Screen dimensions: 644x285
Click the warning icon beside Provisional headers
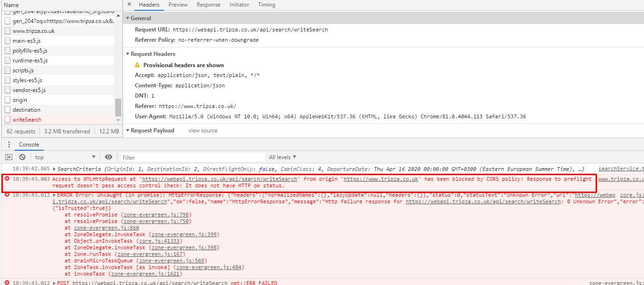[137, 65]
